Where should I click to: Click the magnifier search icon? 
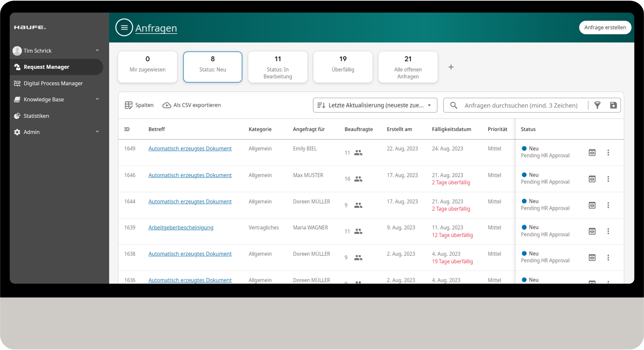453,105
